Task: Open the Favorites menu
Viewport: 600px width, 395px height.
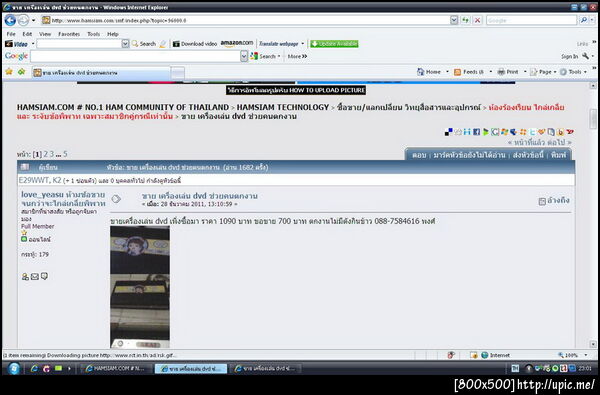Action: click(69, 34)
